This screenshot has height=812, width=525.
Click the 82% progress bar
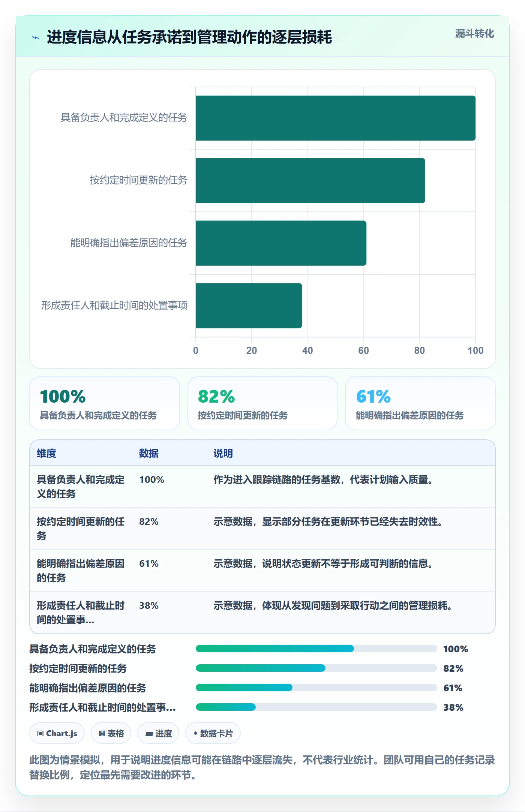click(316, 668)
